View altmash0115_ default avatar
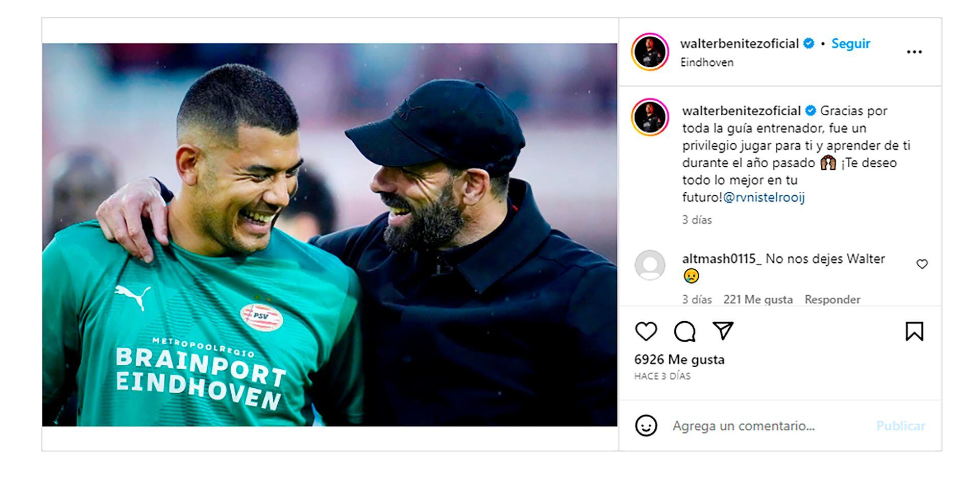Screen dimensions: 980x488 point(650,265)
